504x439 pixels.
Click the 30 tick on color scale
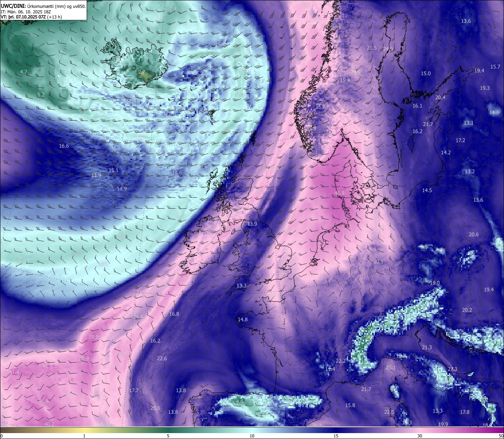420,436
